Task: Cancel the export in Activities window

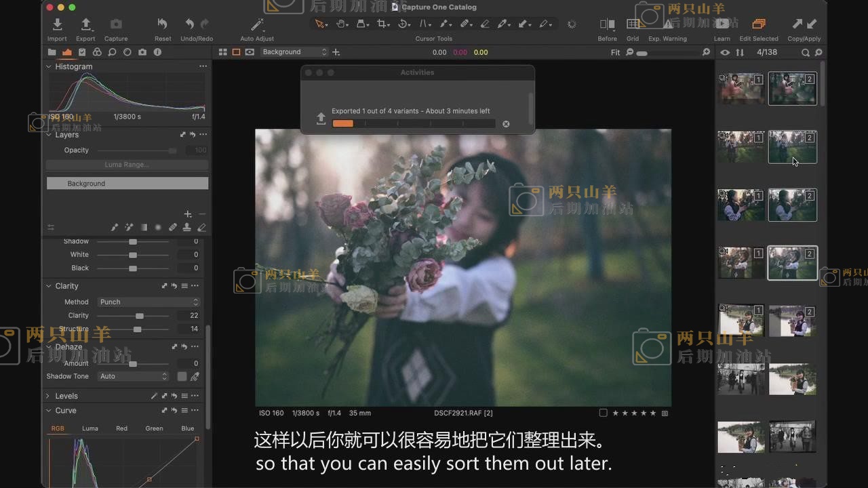Action: [x=506, y=124]
